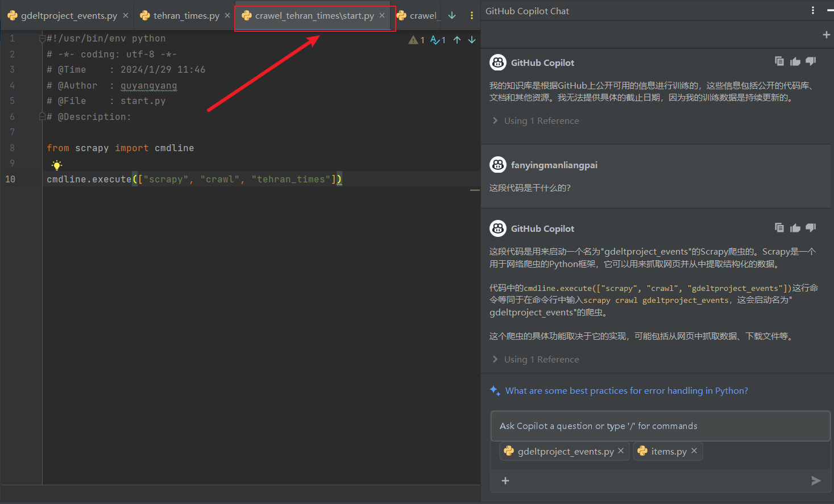Screen dimensions: 834x504
Task: Expand first Using 1 Reference section
Action: point(536,120)
